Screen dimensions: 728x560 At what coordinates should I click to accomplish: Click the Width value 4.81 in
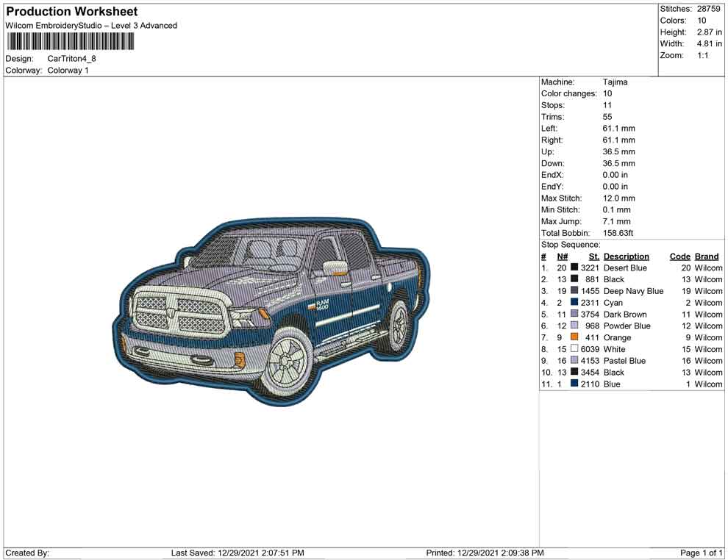[709, 43]
